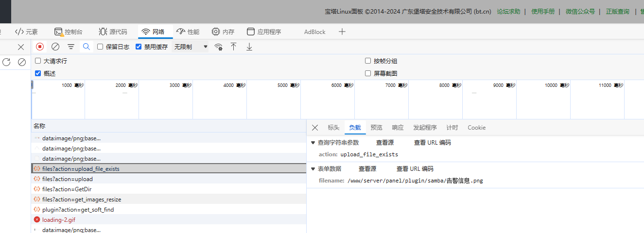644x233 pixels.
Task: Click 查看源 beside 表单数据
Action: [x=367, y=169]
